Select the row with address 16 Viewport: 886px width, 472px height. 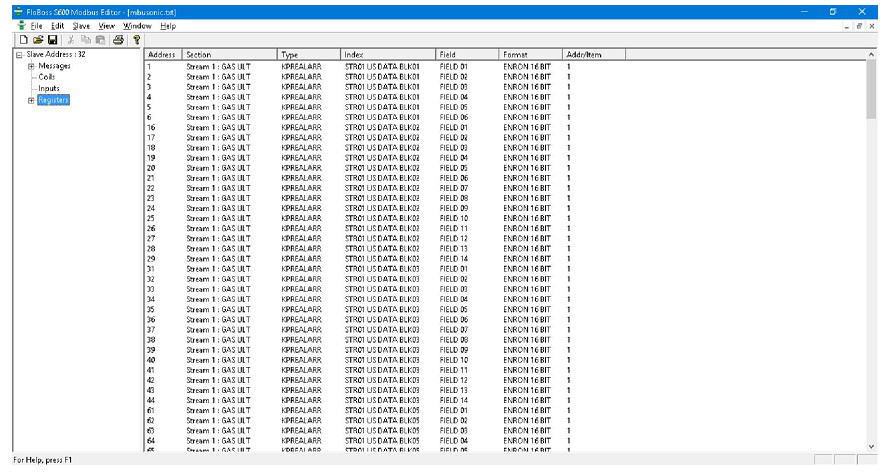(505, 128)
